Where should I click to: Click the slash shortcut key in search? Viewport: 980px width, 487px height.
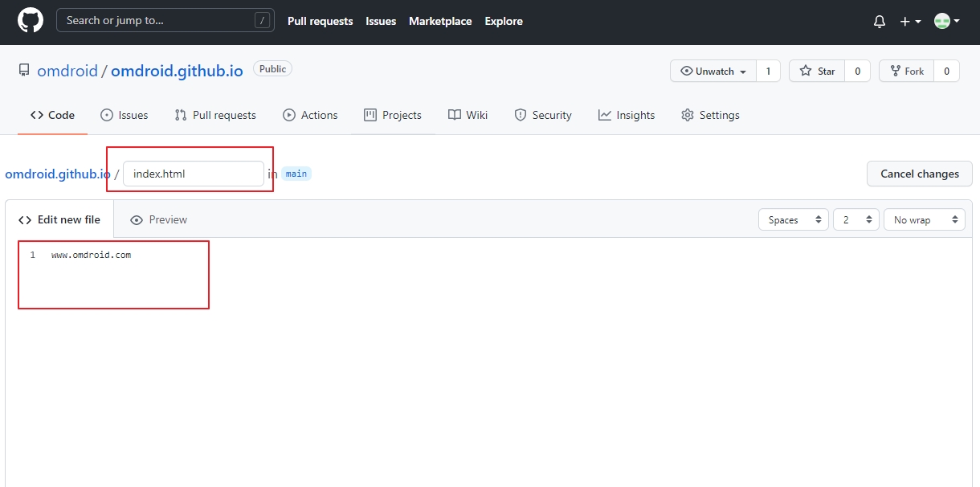(262, 21)
